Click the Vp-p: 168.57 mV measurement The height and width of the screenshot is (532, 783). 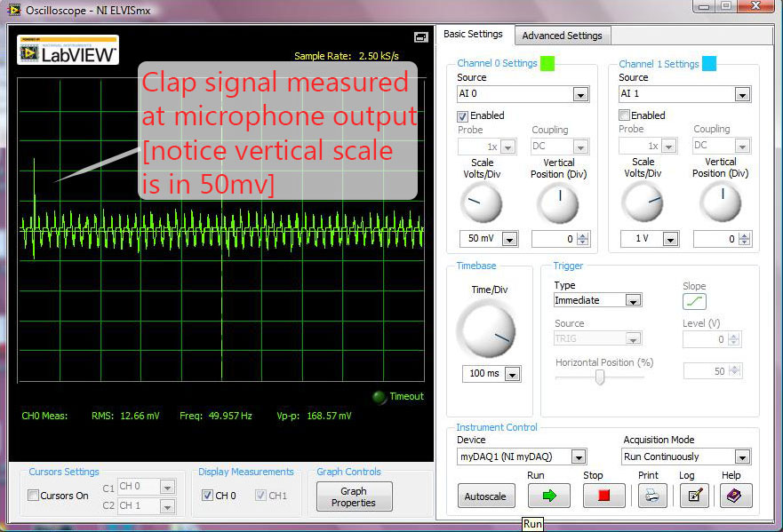pos(314,416)
